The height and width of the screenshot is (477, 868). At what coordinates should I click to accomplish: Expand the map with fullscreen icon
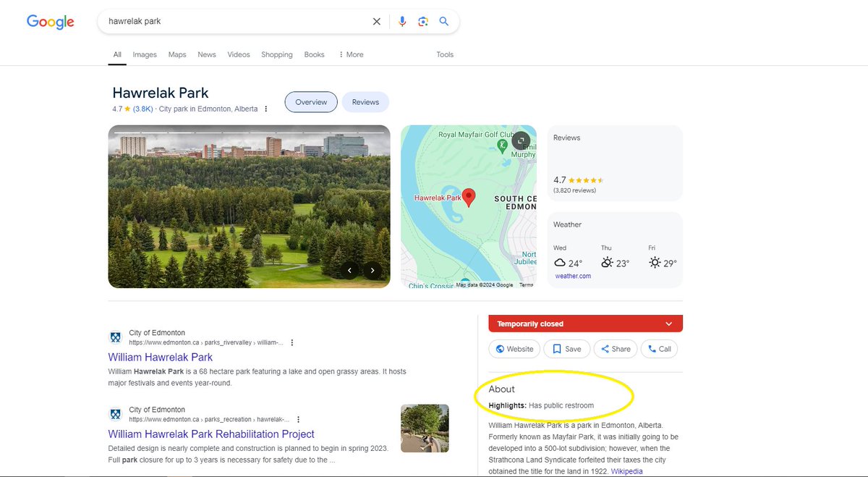tap(521, 141)
